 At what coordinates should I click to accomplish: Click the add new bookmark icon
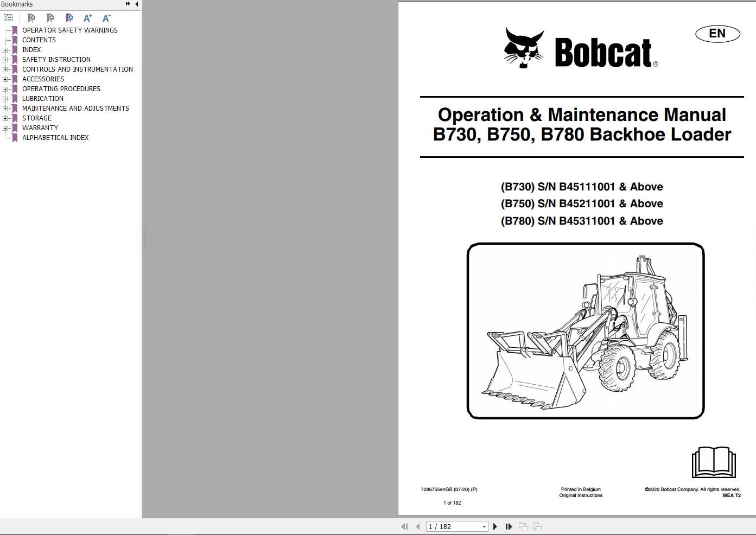[x=50, y=18]
